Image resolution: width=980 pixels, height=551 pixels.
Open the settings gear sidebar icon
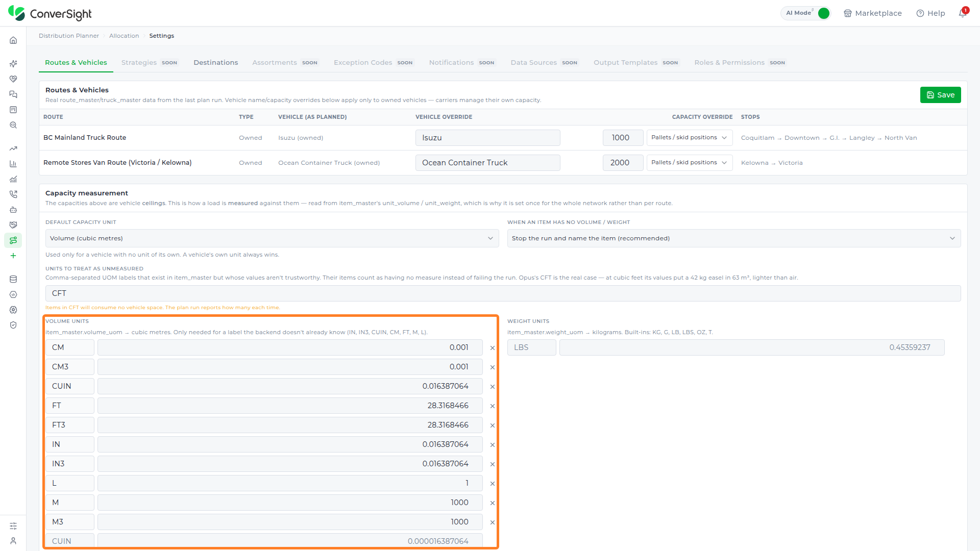coord(13,310)
